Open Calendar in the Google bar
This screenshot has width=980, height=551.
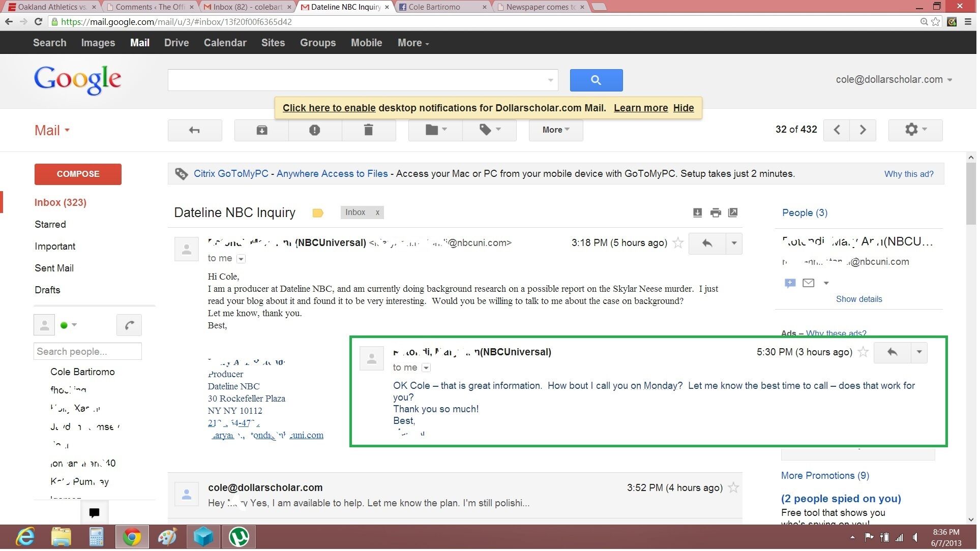pyautogui.click(x=226, y=43)
